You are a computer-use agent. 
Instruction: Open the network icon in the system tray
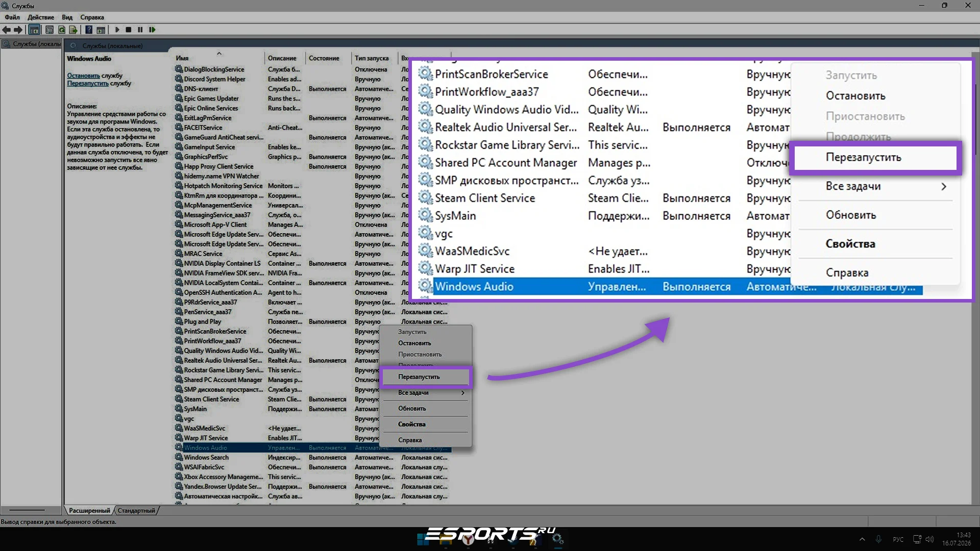click(917, 539)
